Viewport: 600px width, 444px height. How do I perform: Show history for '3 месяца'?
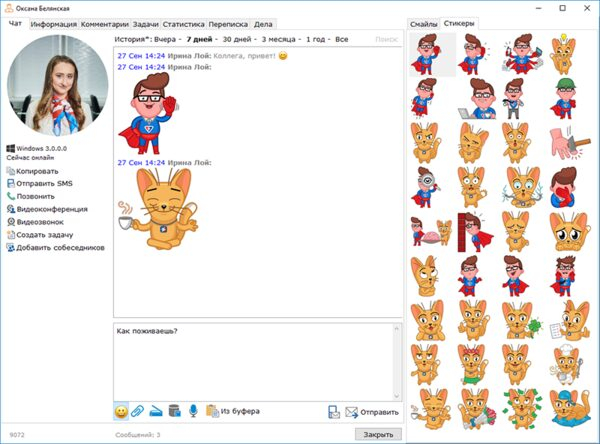click(279, 39)
